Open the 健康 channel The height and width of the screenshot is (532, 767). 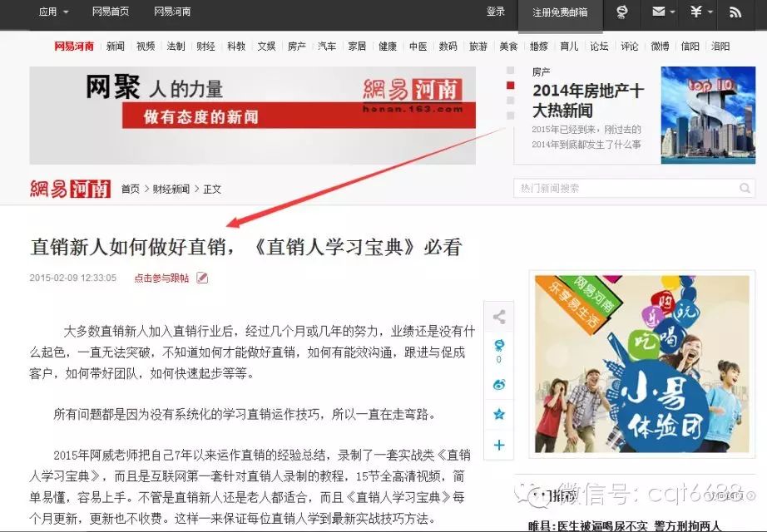(x=388, y=47)
